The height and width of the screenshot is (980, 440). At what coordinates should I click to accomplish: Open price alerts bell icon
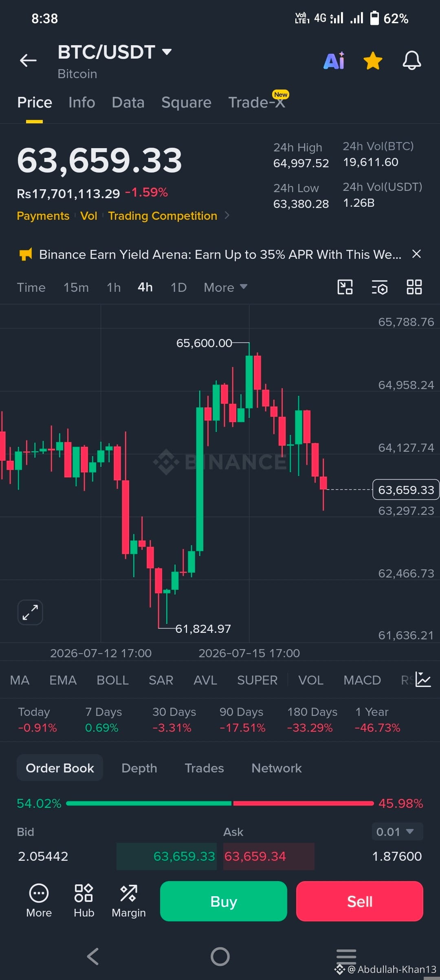(x=412, y=61)
